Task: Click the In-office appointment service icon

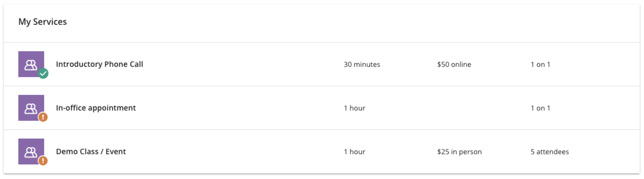Action: (31, 108)
